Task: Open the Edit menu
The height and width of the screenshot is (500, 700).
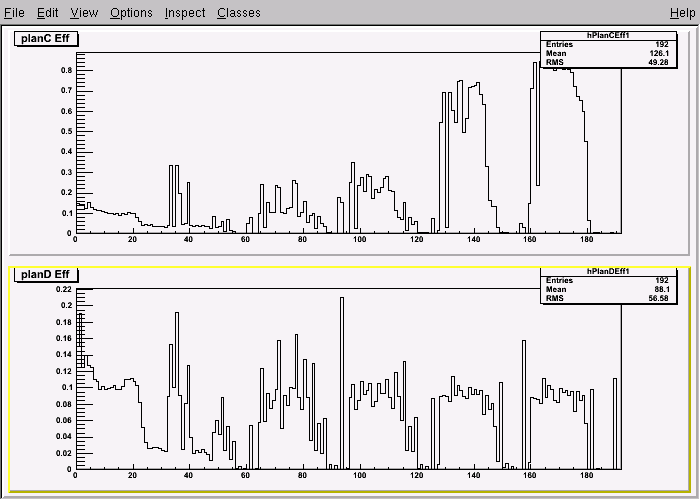Action: [x=47, y=12]
